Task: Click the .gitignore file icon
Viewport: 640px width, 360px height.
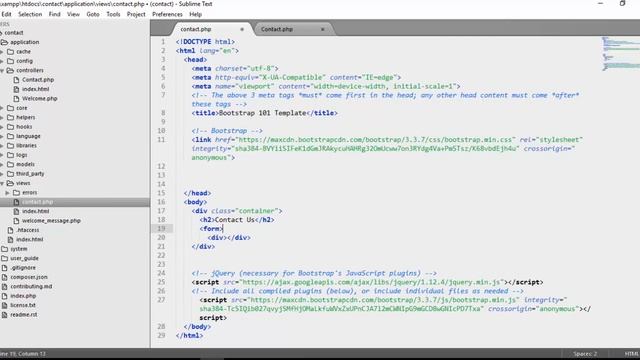Action: [4, 268]
